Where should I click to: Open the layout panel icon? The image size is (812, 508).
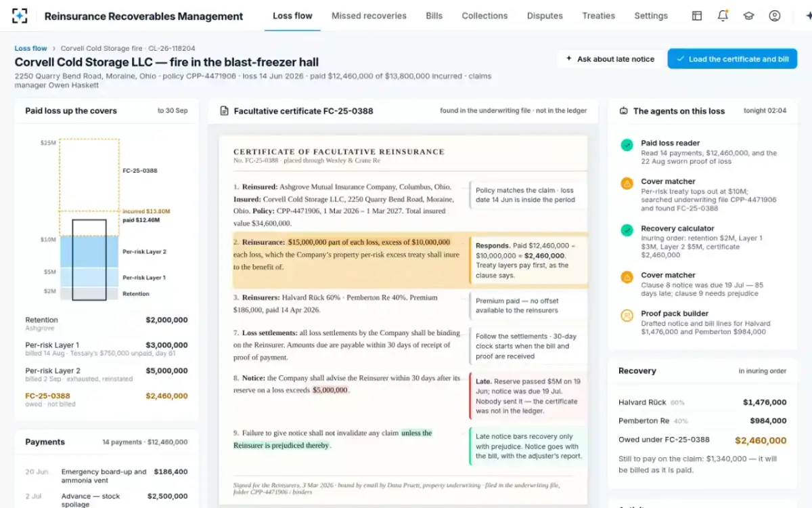click(x=697, y=16)
